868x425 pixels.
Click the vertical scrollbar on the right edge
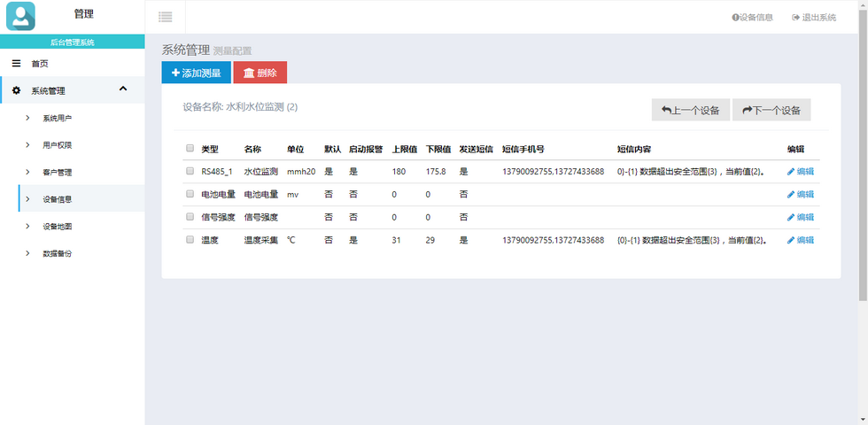click(863, 177)
